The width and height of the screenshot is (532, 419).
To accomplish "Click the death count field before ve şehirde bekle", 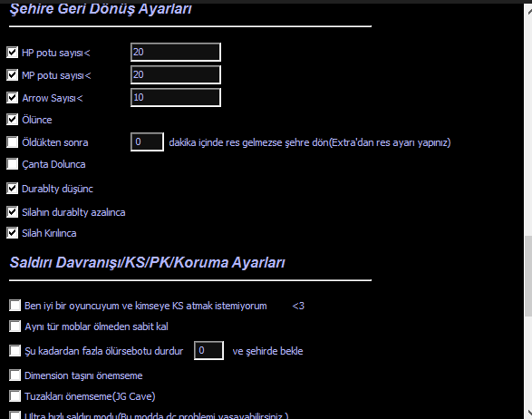I will click(208, 350).
